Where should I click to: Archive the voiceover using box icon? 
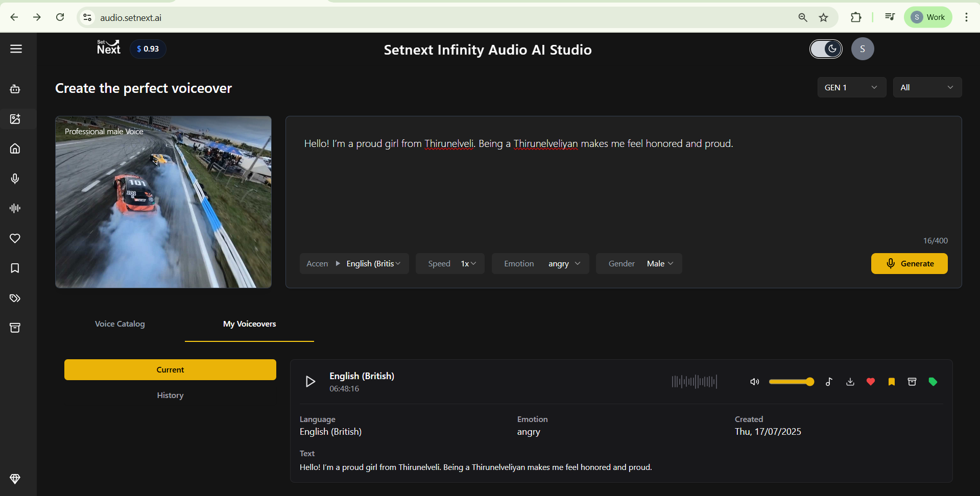pos(912,382)
